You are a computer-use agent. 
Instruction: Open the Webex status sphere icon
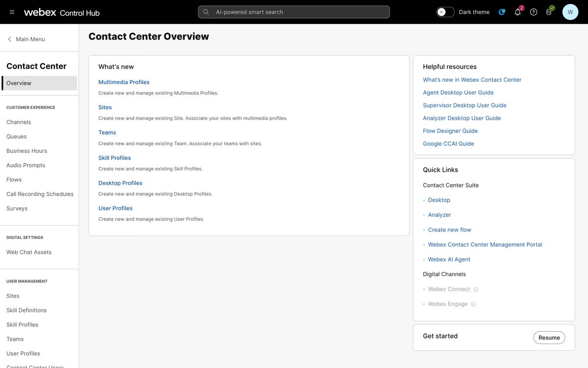pyautogui.click(x=501, y=11)
